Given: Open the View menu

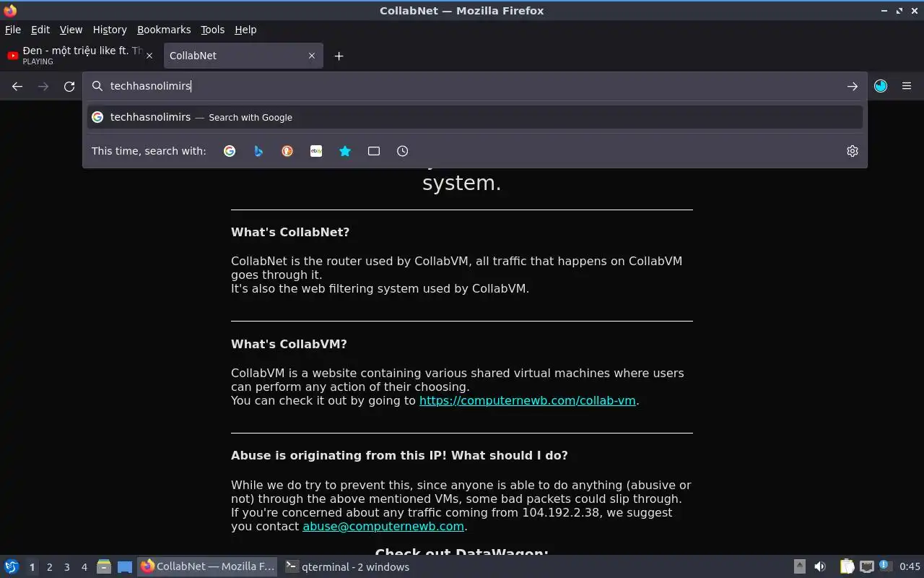Looking at the screenshot, I should 71,30.
